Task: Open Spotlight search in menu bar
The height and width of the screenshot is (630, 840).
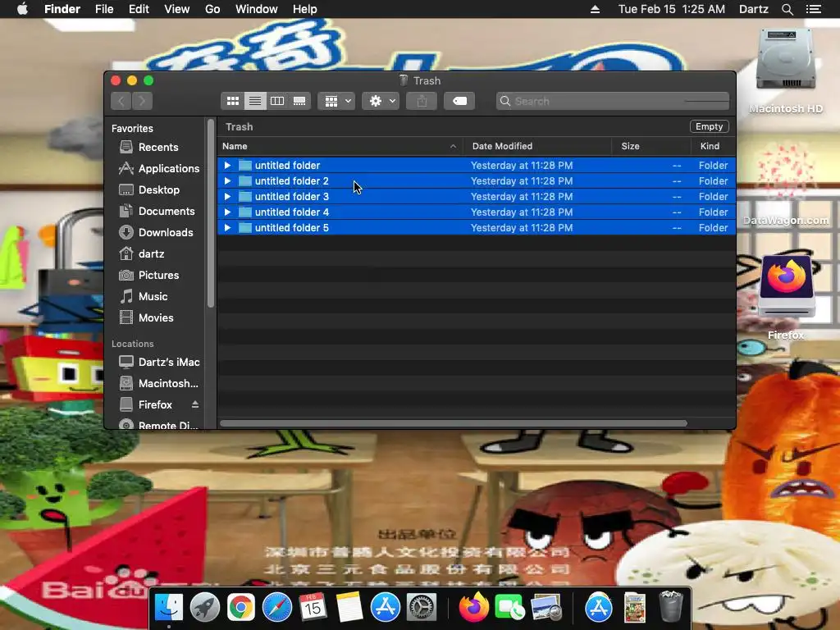Action: coord(787,9)
